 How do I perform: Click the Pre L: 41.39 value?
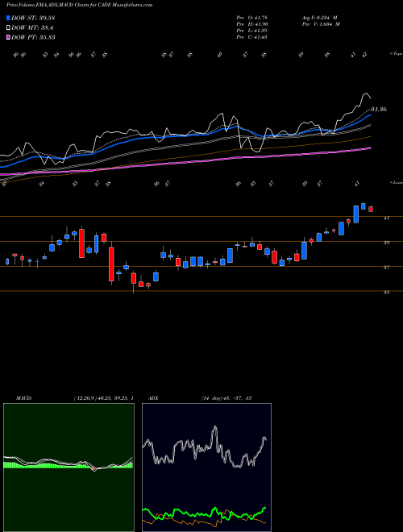pos(251,31)
